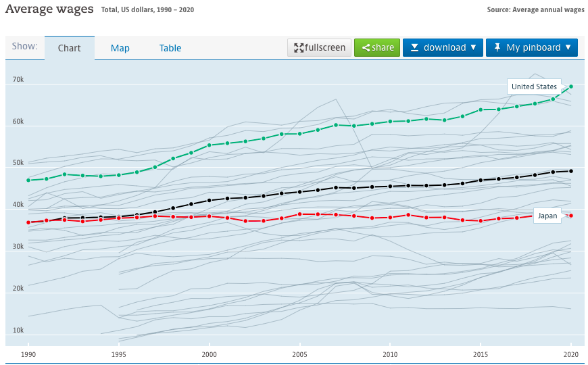Click the 30k y-axis label
The image size is (588, 365).
[18, 247]
